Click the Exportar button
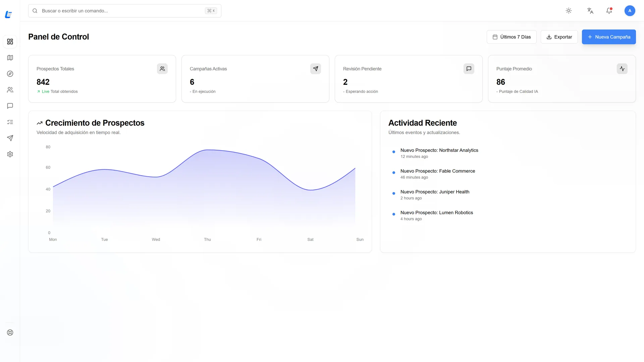The width and height of the screenshot is (644, 362). pos(559,37)
